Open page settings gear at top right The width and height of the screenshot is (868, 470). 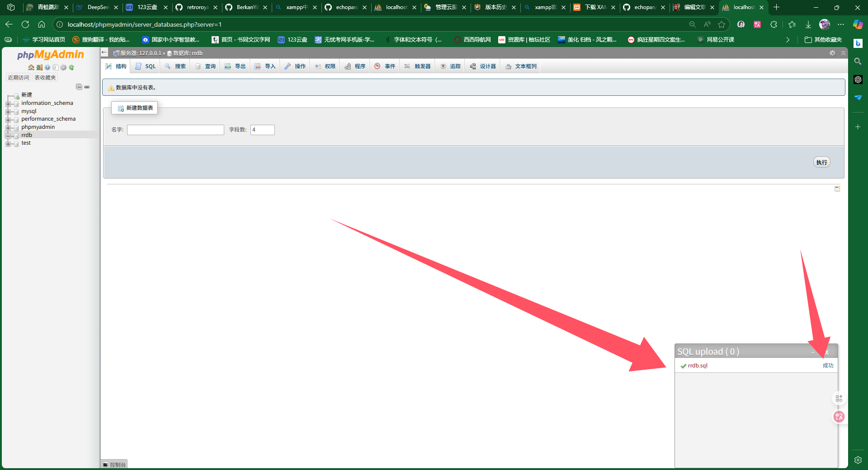pos(832,53)
